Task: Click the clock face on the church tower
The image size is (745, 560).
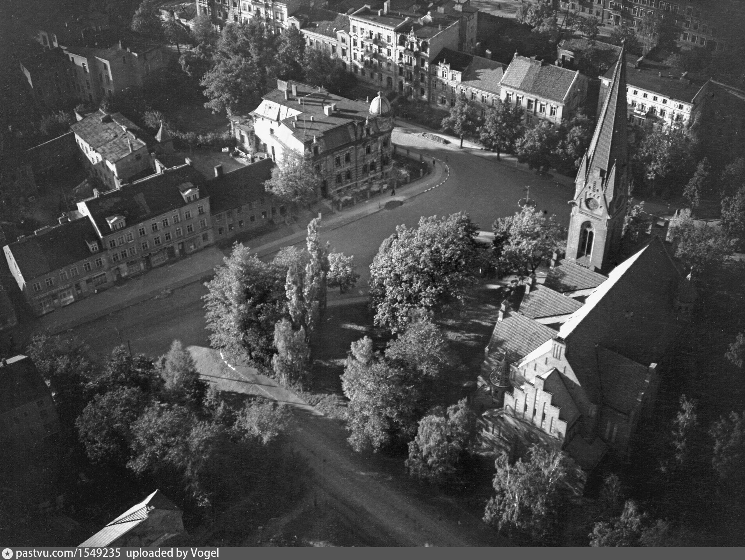Action: tap(591, 203)
